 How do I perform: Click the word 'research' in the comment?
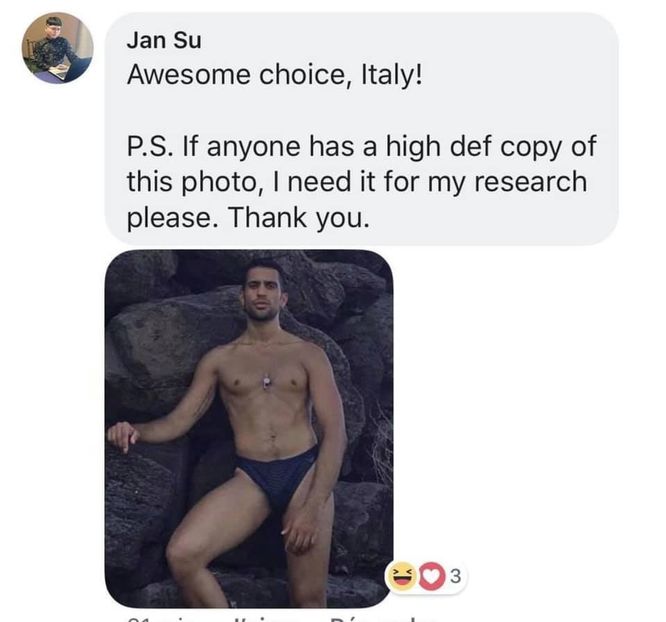(531, 181)
